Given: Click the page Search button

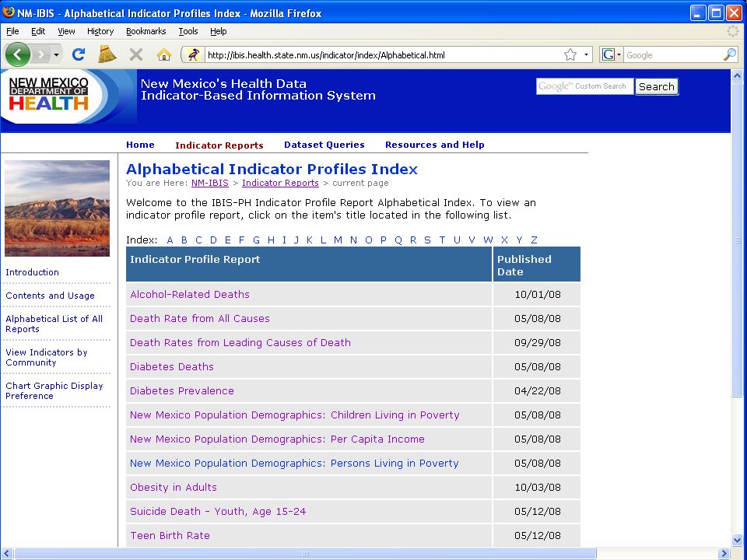Looking at the screenshot, I should [657, 86].
